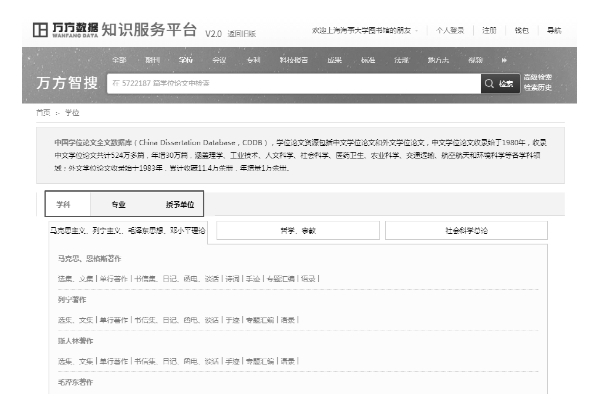Open the 导航 navigation link

click(x=554, y=30)
